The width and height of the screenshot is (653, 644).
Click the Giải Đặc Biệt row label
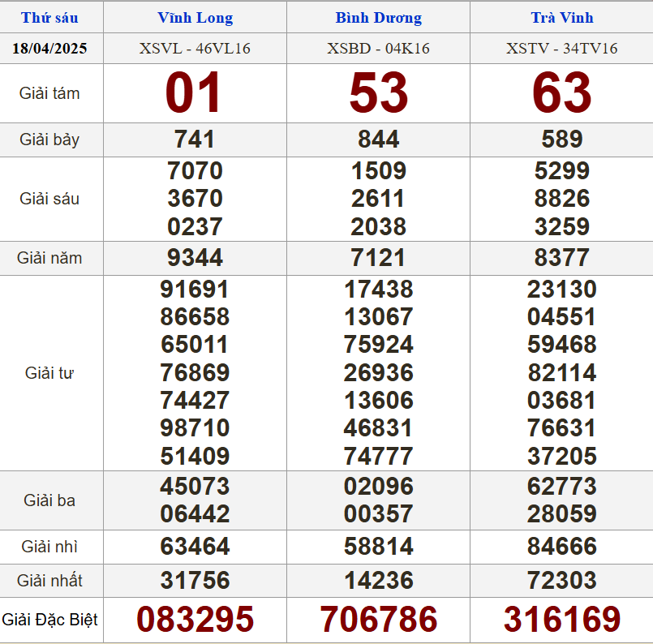(50, 620)
